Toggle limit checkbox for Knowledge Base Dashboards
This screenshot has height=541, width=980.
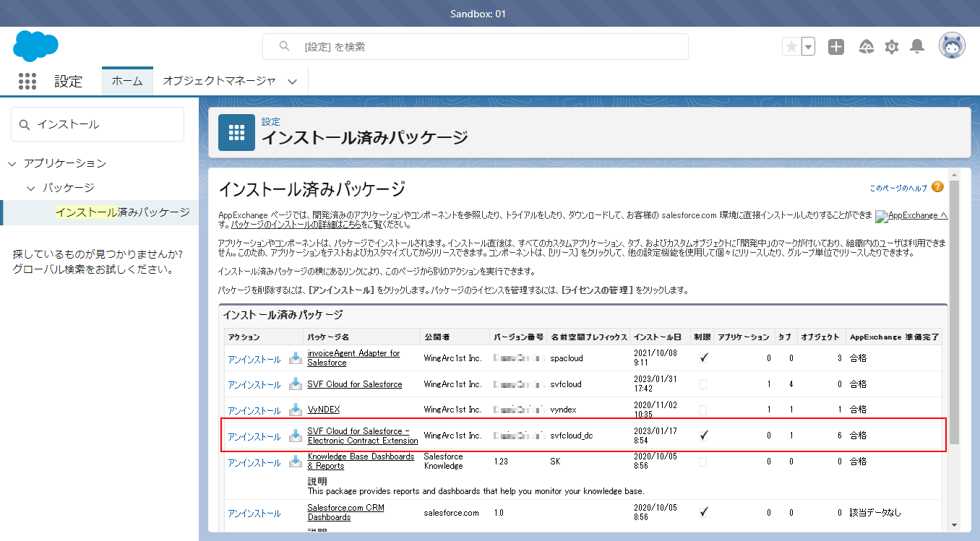pos(703,462)
